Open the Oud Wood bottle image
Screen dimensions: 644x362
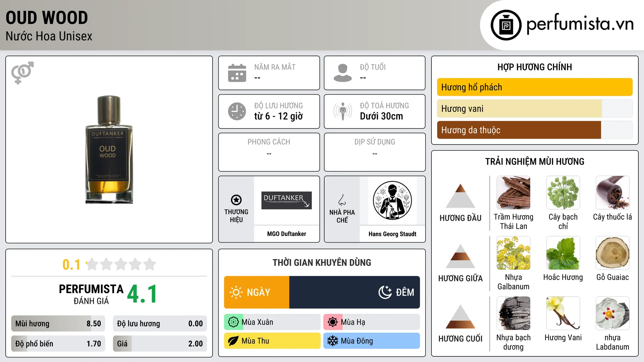click(109, 150)
